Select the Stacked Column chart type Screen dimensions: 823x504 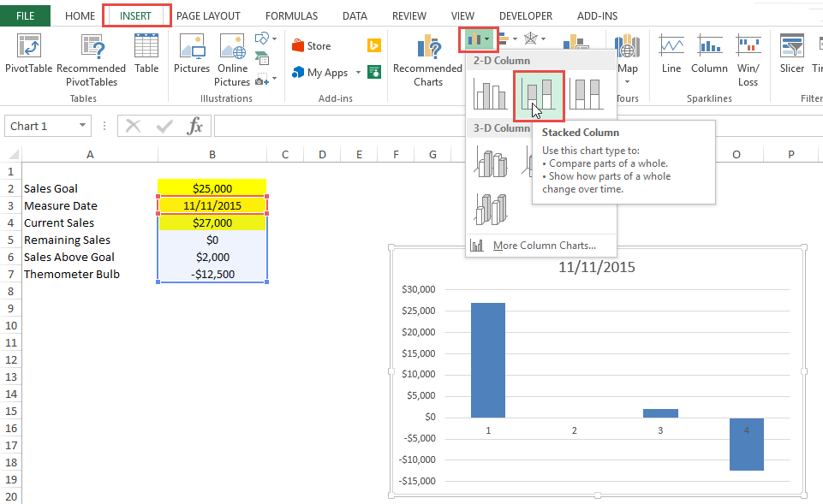click(x=539, y=94)
